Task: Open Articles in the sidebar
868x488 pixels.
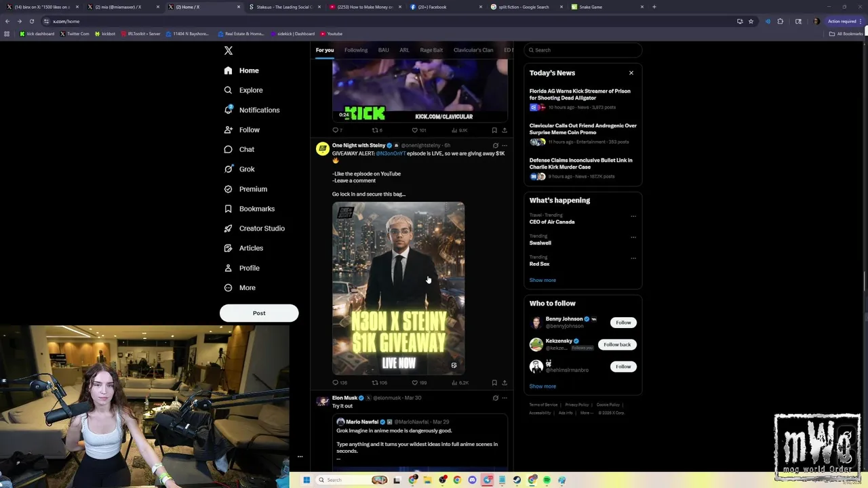Action: (243, 248)
